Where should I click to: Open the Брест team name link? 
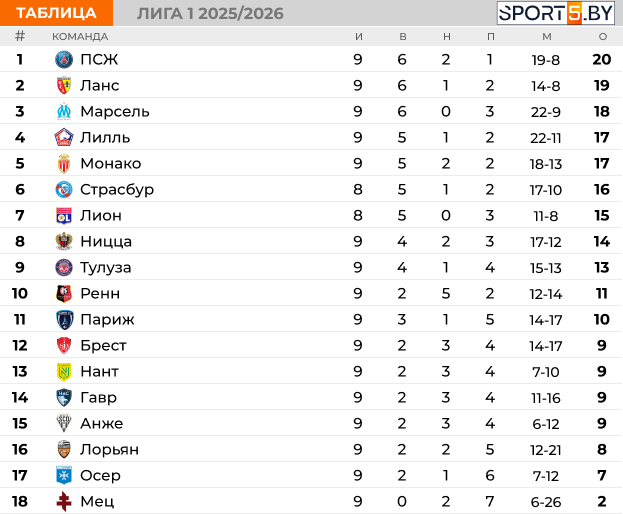[x=103, y=345]
